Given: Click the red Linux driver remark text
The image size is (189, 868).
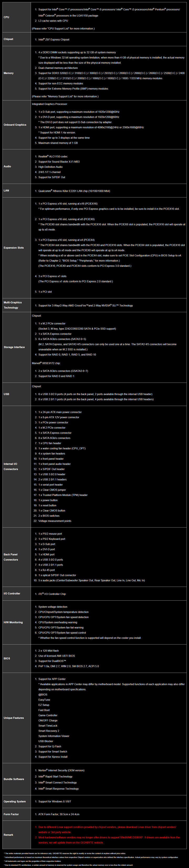Looking at the screenshot, I should (x=107, y=829).
